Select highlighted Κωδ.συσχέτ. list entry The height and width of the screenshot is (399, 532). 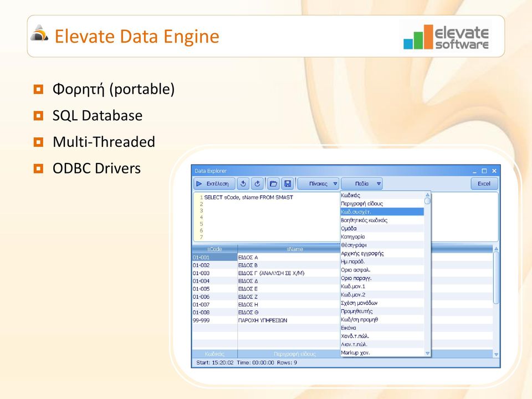[x=382, y=212]
